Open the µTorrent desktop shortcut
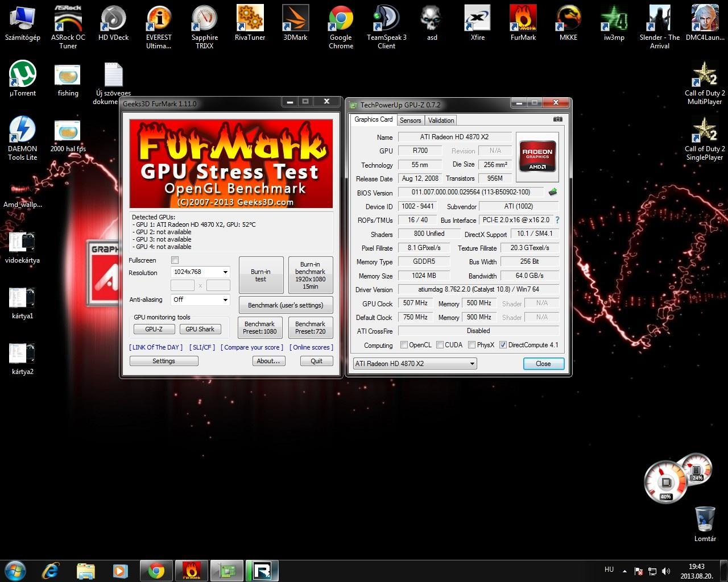This screenshot has height=582, width=728. click(22, 80)
